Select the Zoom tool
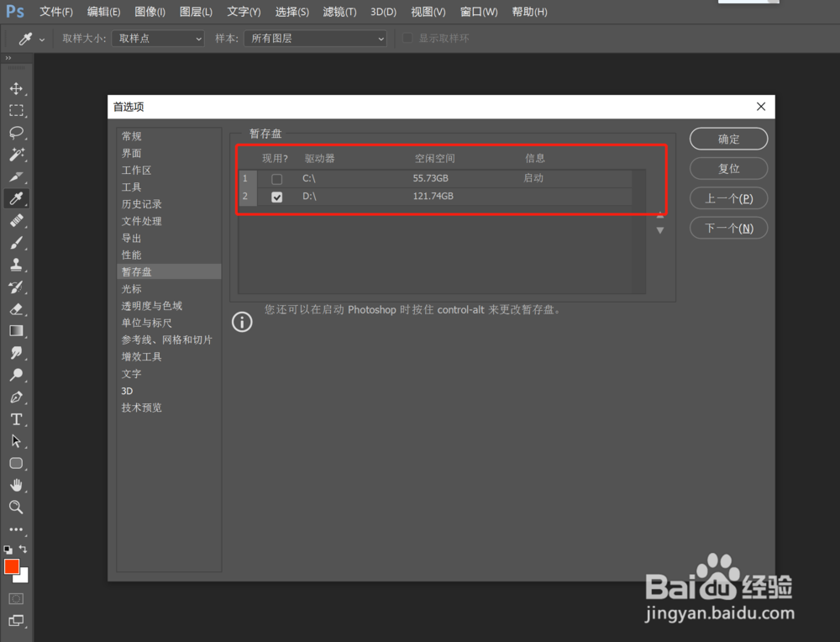This screenshot has width=840, height=642. (x=16, y=507)
